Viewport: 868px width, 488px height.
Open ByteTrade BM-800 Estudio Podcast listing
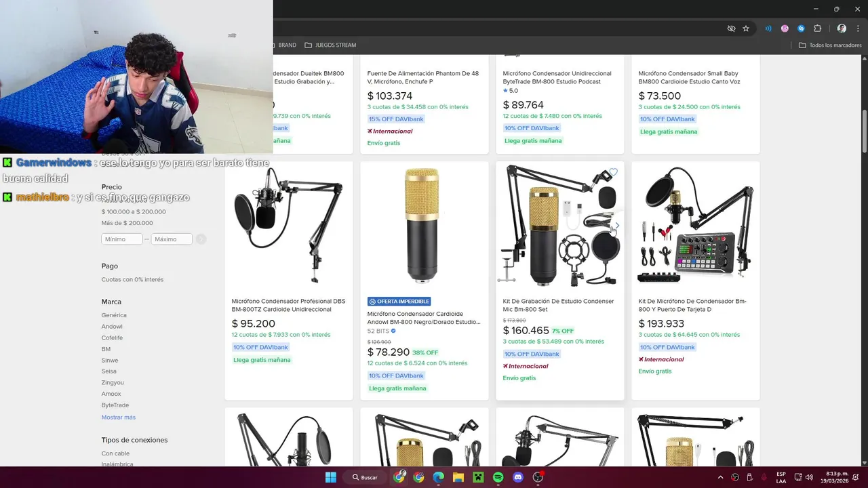point(557,77)
